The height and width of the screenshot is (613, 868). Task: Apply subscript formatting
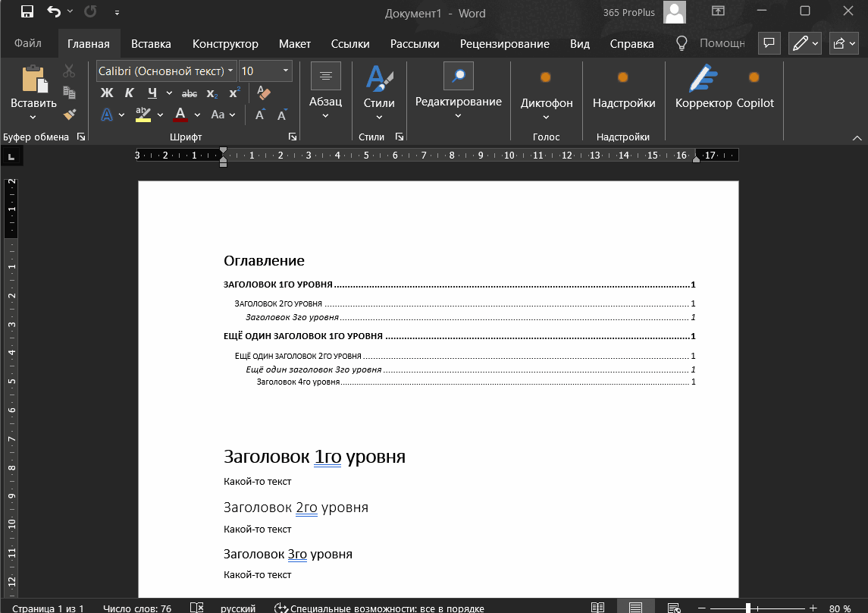pos(212,92)
